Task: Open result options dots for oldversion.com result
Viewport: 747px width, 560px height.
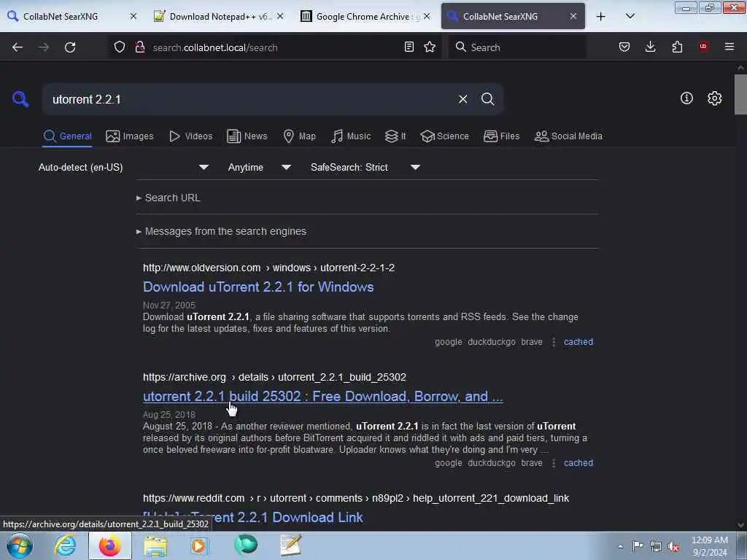Action: pos(554,342)
